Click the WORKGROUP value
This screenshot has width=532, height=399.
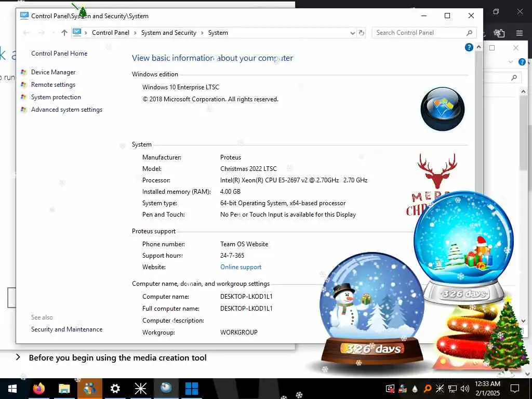coord(238,332)
